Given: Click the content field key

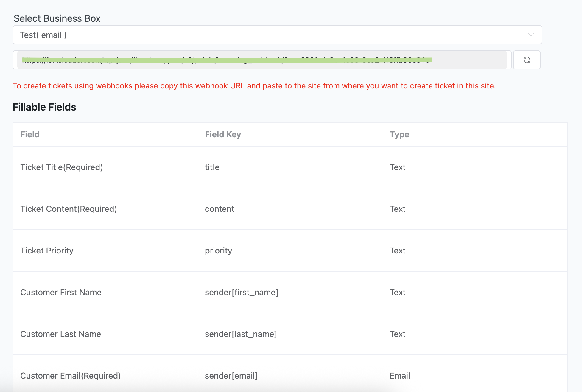Looking at the screenshot, I should tap(220, 209).
